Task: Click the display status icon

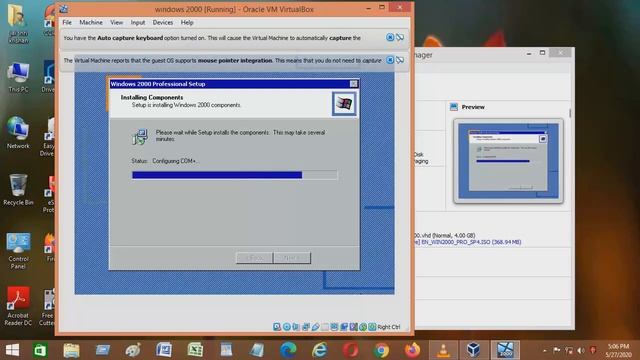Action: point(334,327)
